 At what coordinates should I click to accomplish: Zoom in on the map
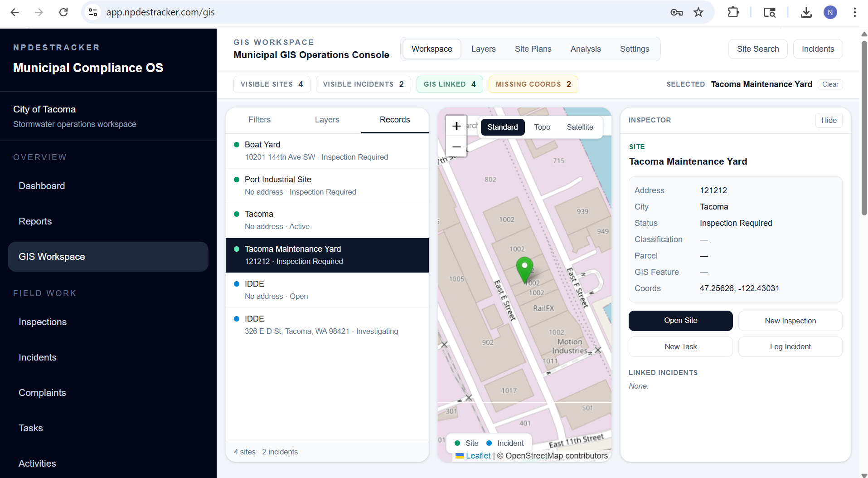point(456,126)
